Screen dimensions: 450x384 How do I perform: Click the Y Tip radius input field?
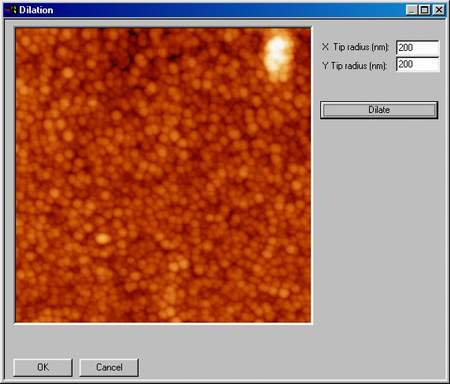click(417, 64)
